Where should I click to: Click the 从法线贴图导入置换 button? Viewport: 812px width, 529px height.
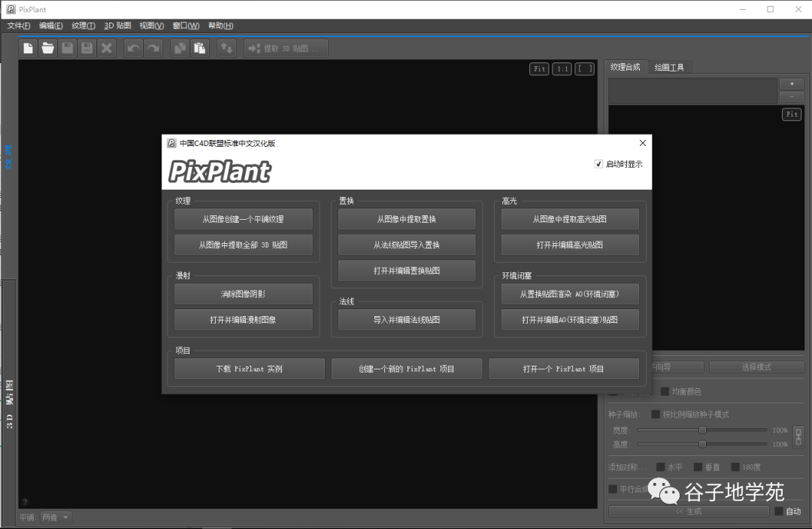click(407, 245)
